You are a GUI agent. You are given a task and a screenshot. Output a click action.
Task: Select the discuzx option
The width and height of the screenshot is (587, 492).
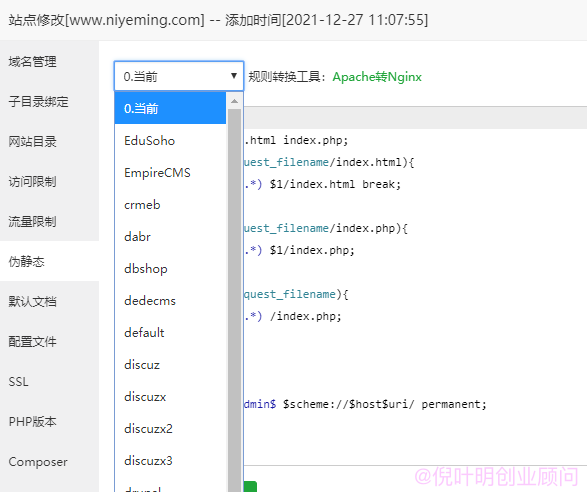(x=170, y=397)
